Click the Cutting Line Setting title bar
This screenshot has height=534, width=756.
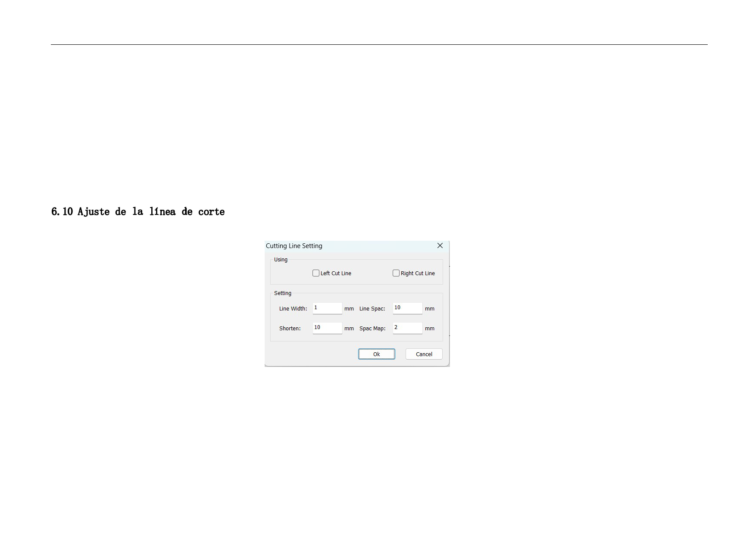coord(345,246)
